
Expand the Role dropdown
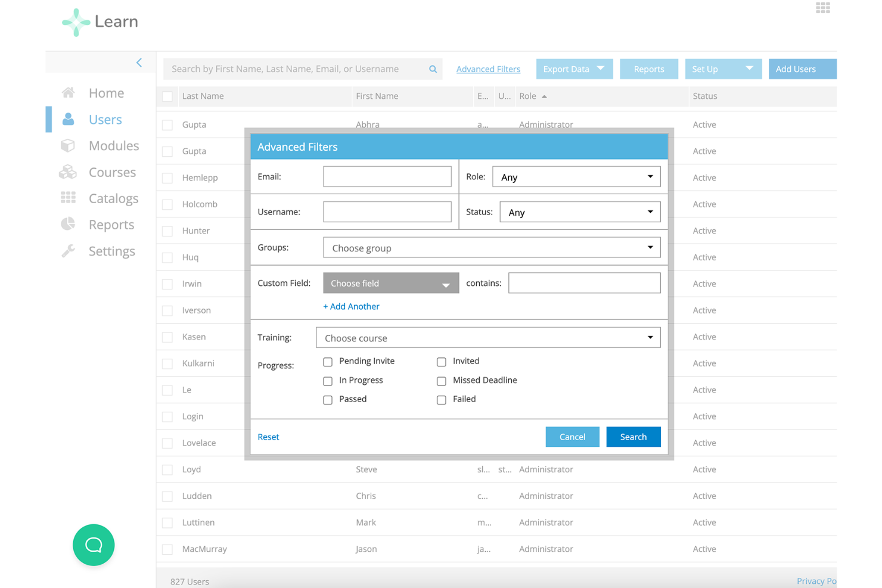point(576,177)
